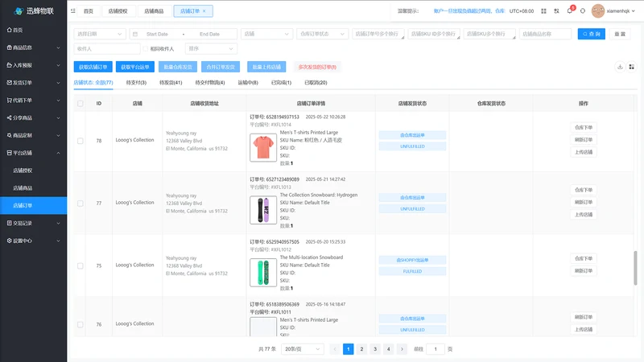Open the Hydrogen snowboard thumbnail for order 77

(x=263, y=210)
